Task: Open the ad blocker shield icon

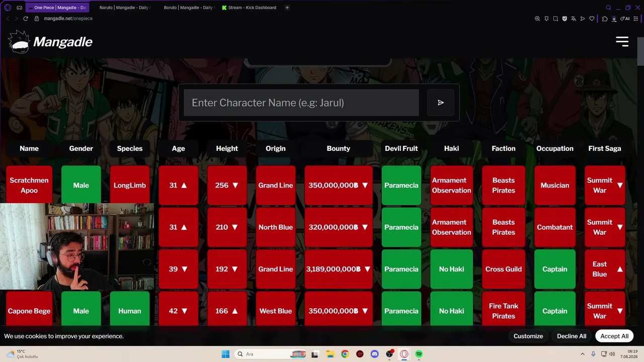Action: 565,19
